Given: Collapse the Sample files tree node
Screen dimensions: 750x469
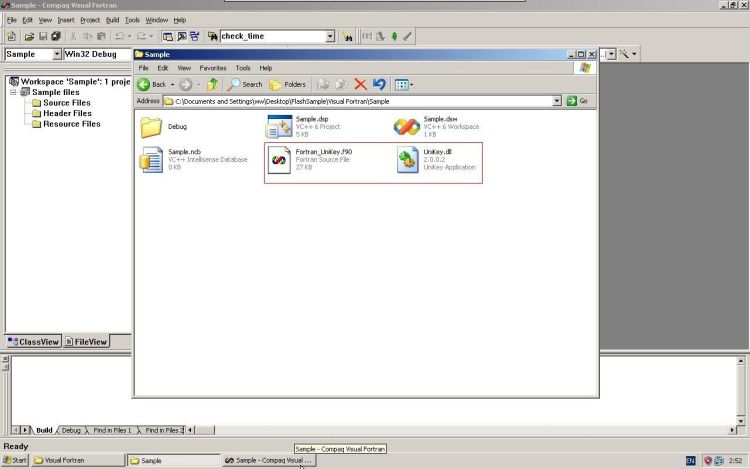Looking at the screenshot, I should (13, 92).
